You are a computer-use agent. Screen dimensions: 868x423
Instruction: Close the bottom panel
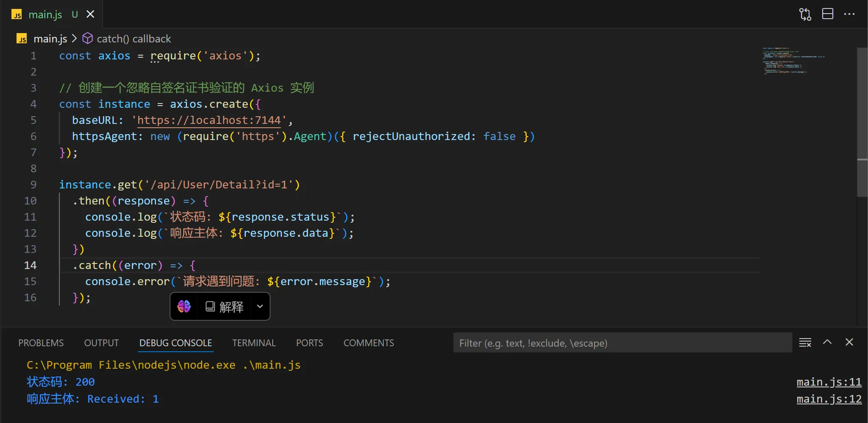pos(849,342)
